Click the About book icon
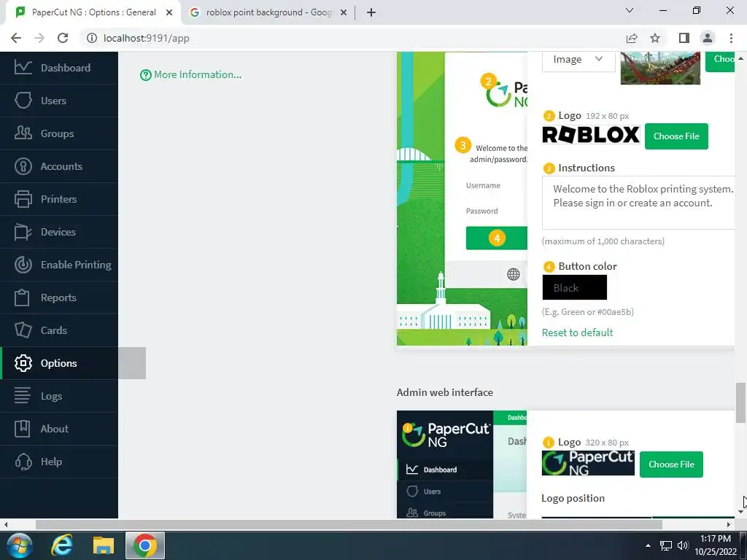The height and width of the screenshot is (560, 747). 22,429
